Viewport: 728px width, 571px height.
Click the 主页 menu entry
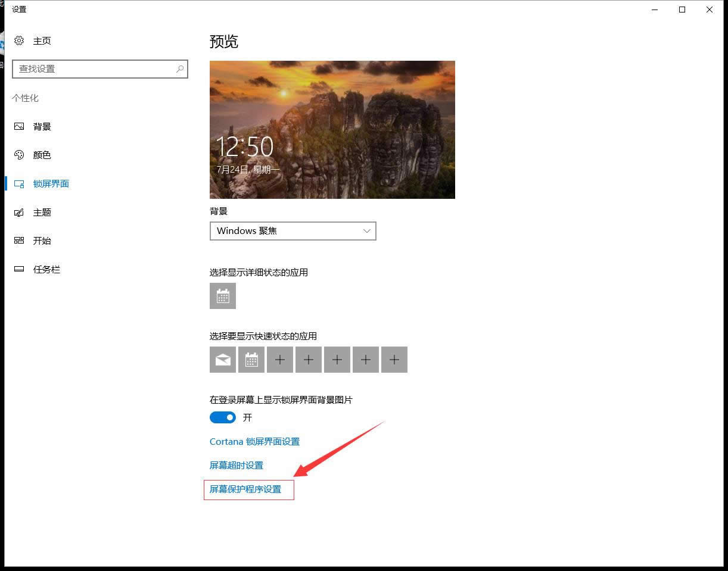42,40
